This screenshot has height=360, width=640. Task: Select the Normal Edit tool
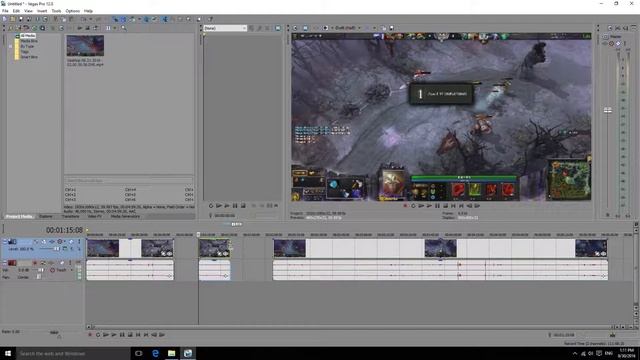(165, 19)
